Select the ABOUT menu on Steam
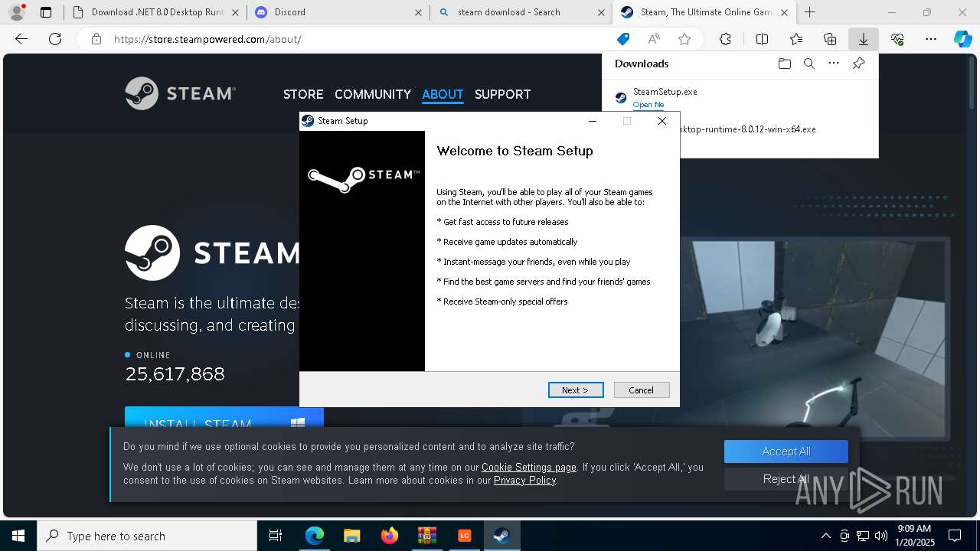The height and width of the screenshot is (551, 980). [x=443, y=94]
